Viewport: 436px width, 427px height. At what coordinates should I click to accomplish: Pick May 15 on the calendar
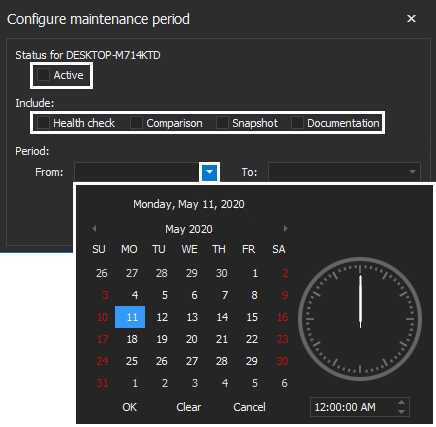click(x=252, y=317)
